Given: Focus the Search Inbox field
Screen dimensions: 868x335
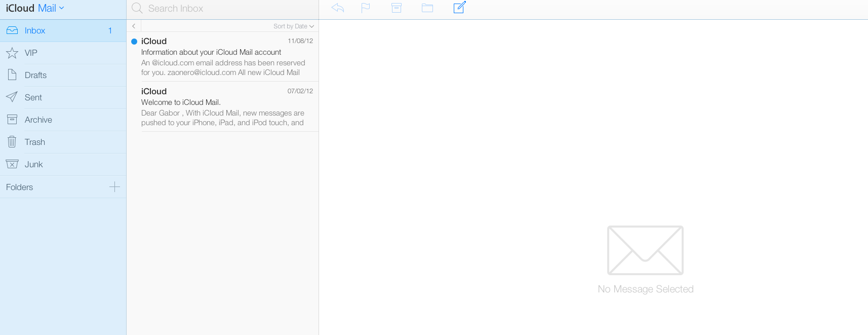Looking at the screenshot, I should pos(222,9).
